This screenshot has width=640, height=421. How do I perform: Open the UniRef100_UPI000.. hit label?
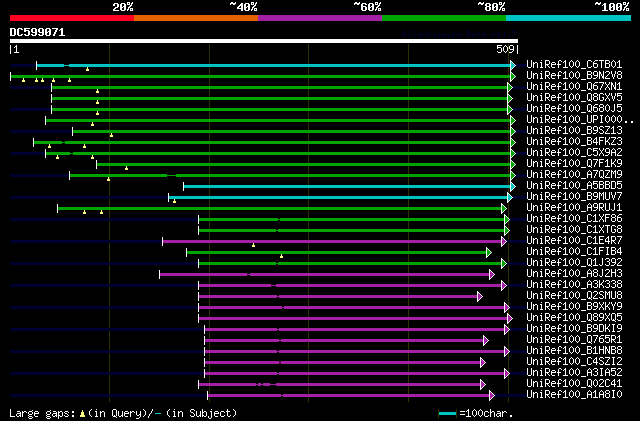[x=580, y=120]
